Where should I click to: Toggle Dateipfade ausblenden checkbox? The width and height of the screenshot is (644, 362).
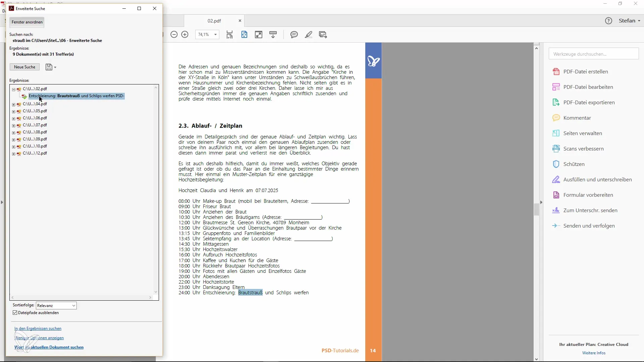pyautogui.click(x=15, y=313)
